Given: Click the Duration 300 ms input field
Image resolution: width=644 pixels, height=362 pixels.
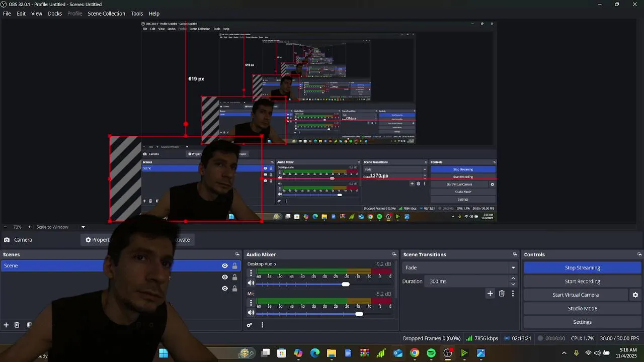Looking at the screenshot, I should [x=467, y=282].
